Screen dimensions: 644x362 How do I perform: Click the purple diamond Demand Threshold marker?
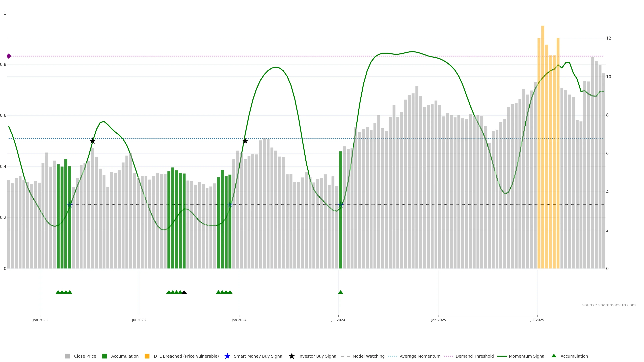coord(9,56)
